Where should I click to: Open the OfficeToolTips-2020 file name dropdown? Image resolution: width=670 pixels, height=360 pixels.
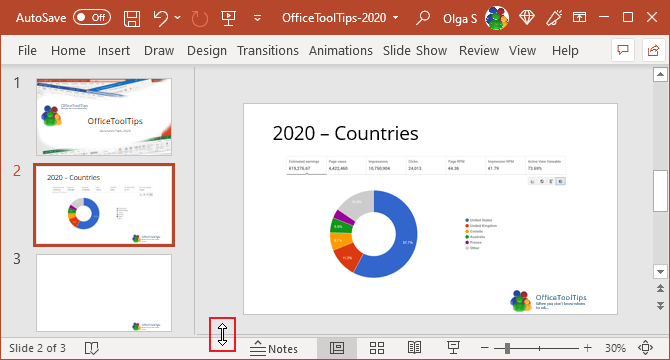coord(395,18)
